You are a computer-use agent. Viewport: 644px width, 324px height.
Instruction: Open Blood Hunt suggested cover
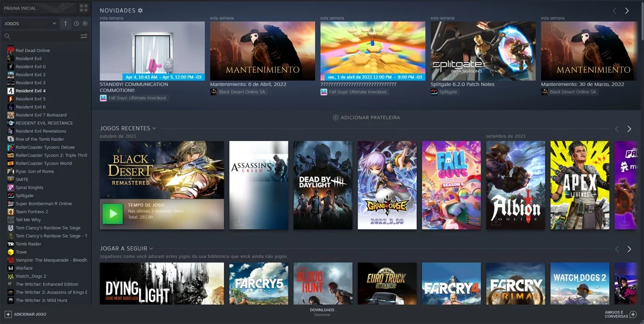point(323,284)
